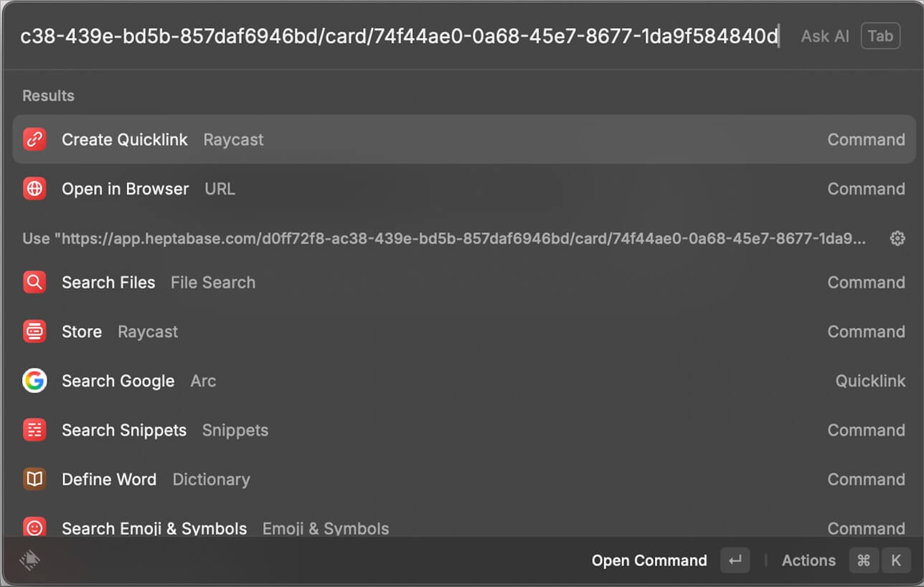Click the Search Emoji smiley icon
The width and height of the screenshot is (924, 587).
[x=34, y=528]
